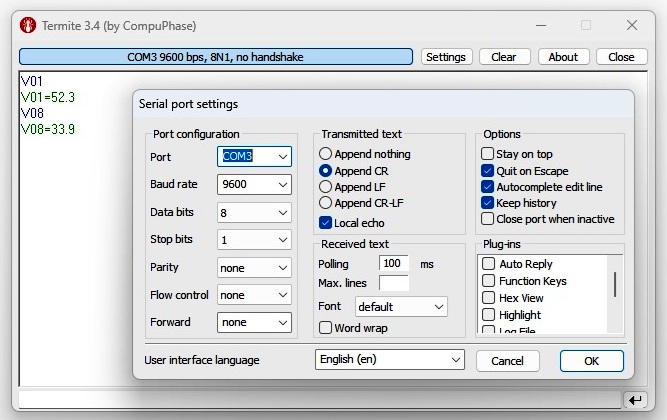Click the Clear button

point(504,57)
